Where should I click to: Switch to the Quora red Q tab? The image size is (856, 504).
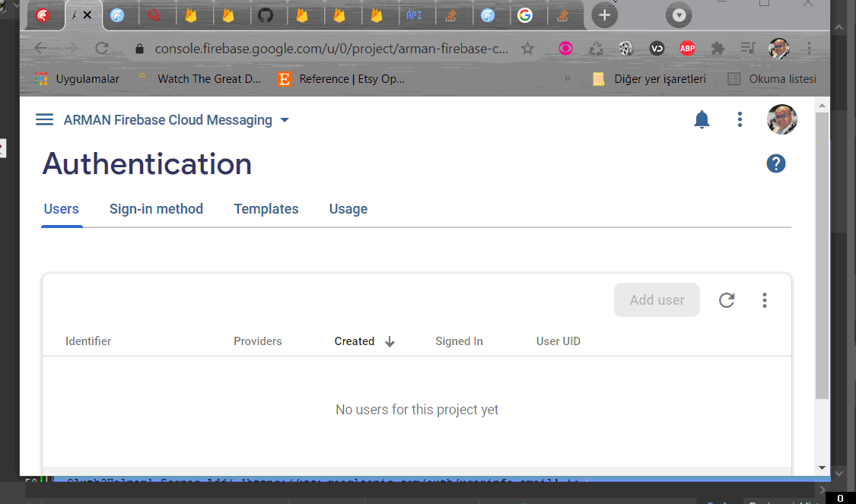pos(154,15)
